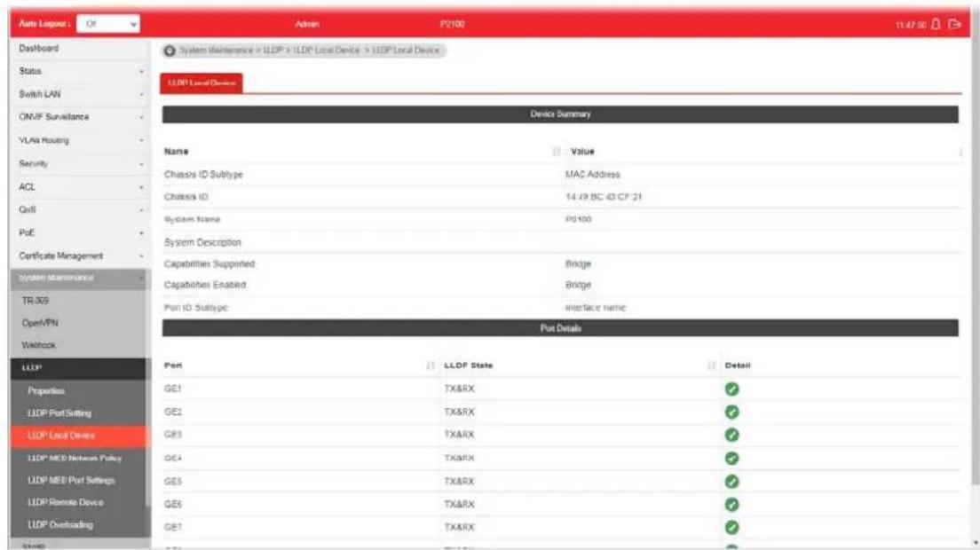Open detail check icon for GE6

[x=731, y=505]
